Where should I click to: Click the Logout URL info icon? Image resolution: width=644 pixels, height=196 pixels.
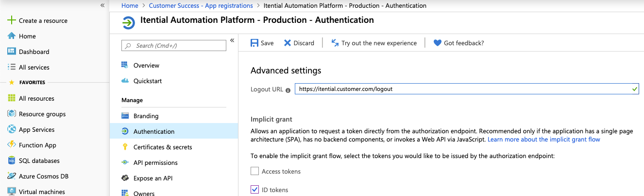coord(288,90)
